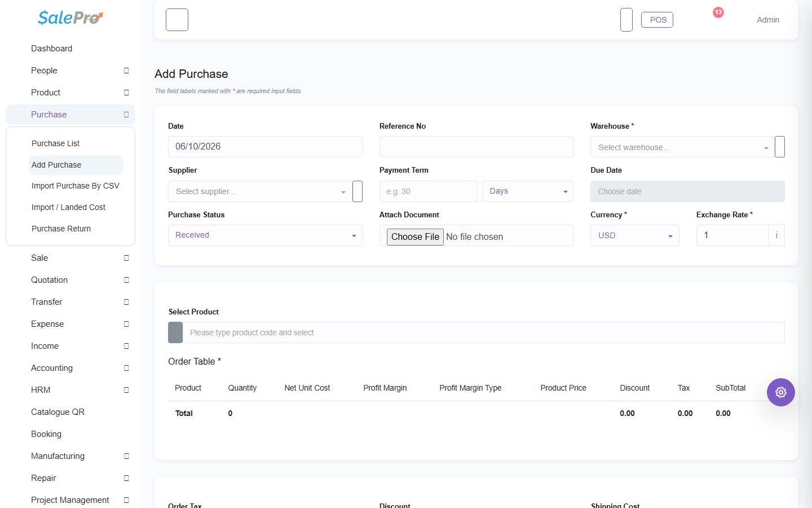Open the purple settings gear button

click(781, 392)
